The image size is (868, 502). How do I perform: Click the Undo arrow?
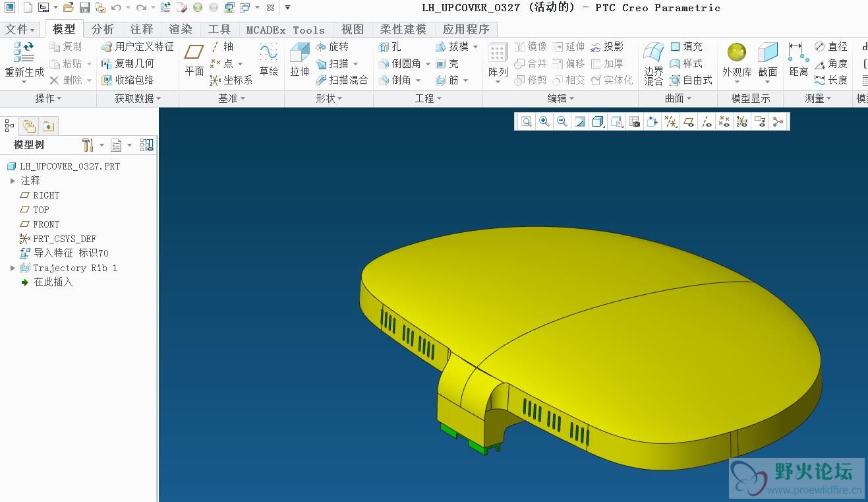point(116,8)
